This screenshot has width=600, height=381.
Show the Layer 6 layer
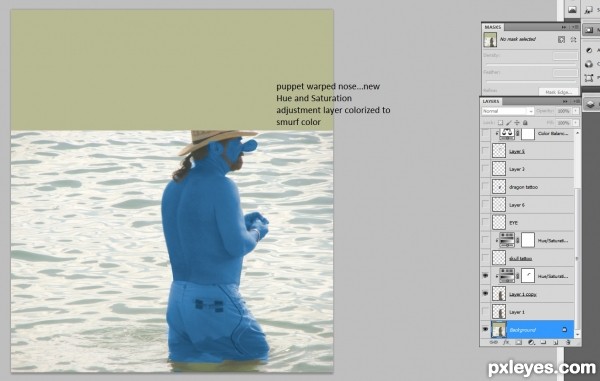click(x=485, y=204)
